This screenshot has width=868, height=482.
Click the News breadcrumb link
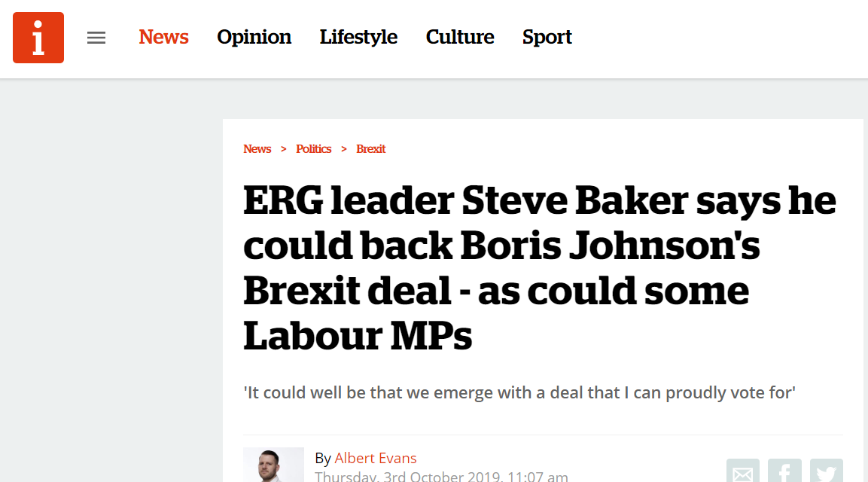257,149
